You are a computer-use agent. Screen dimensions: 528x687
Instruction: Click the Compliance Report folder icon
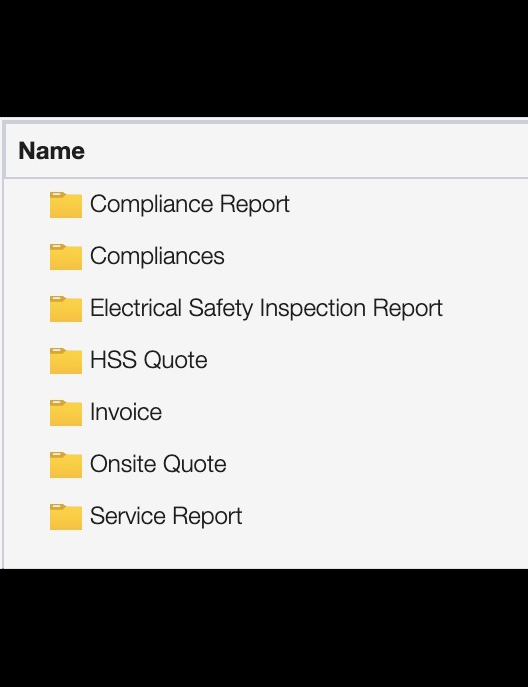click(x=66, y=205)
